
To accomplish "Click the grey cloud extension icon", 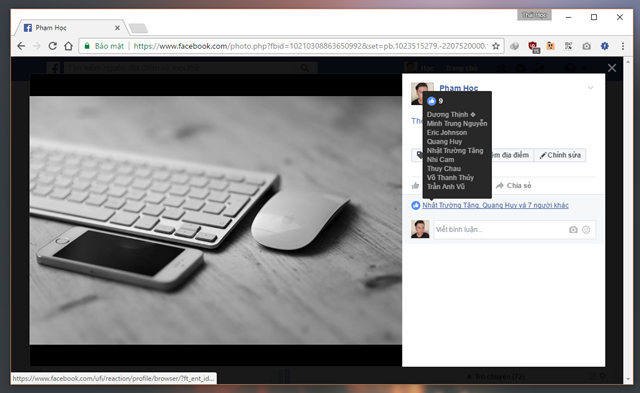I will (x=515, y=46).
